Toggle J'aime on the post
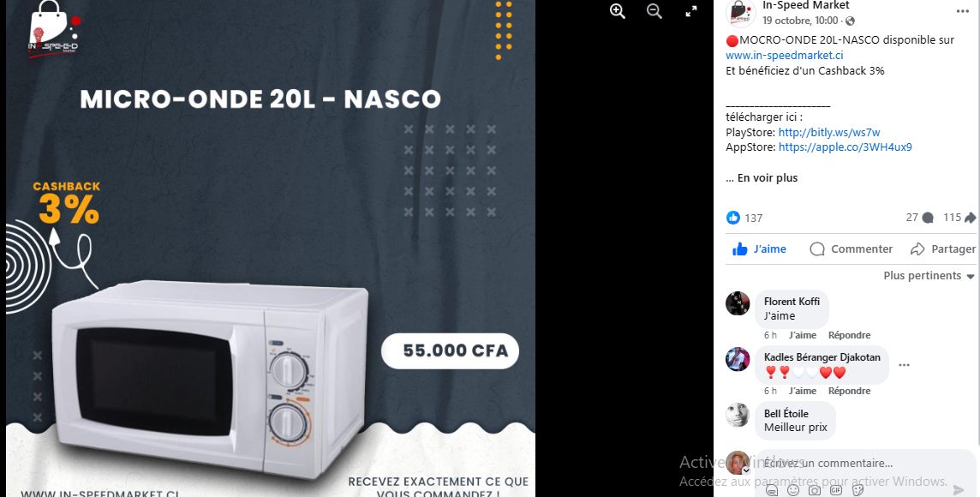 759,248
